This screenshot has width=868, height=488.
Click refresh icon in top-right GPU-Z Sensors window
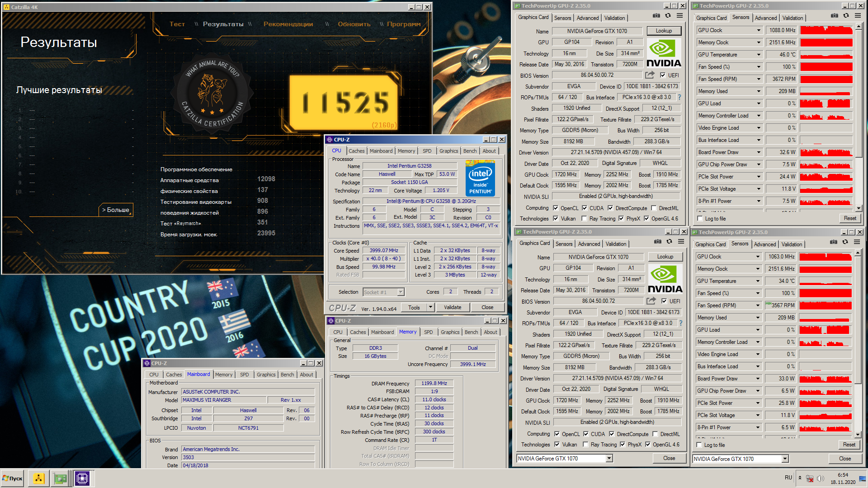846,16
